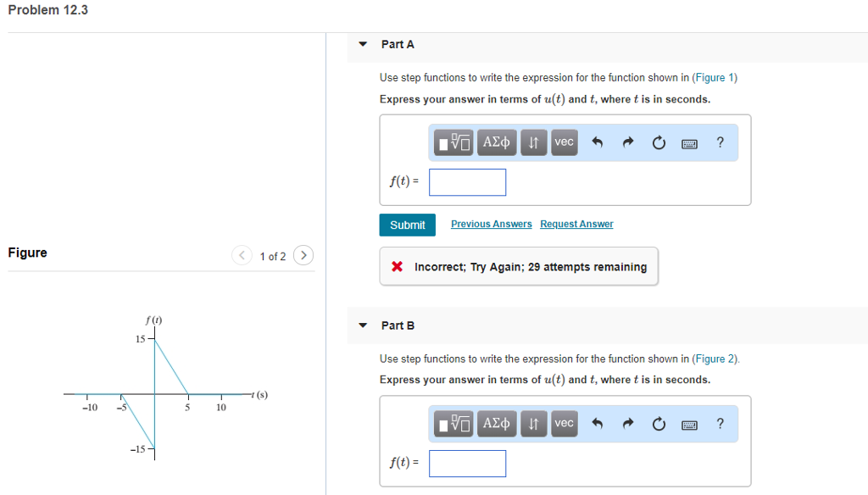868x495 pixels.
Task: Reset the Part A answer field
Action: [x=659, y=142]
